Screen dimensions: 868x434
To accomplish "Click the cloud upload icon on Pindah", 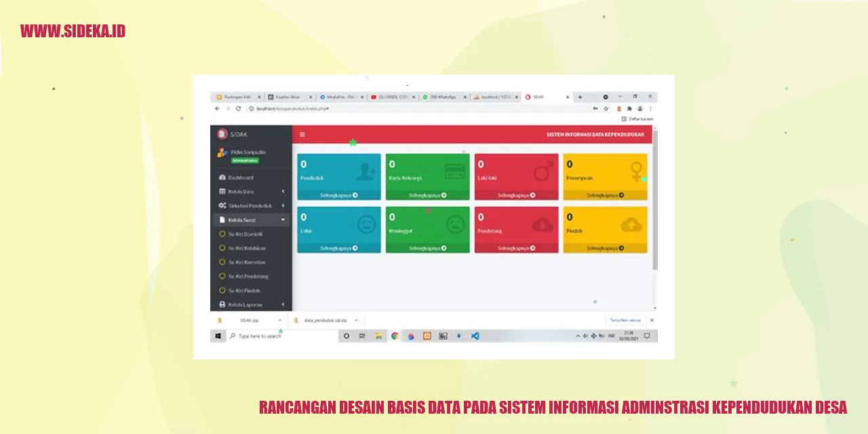I will (631, 224).
